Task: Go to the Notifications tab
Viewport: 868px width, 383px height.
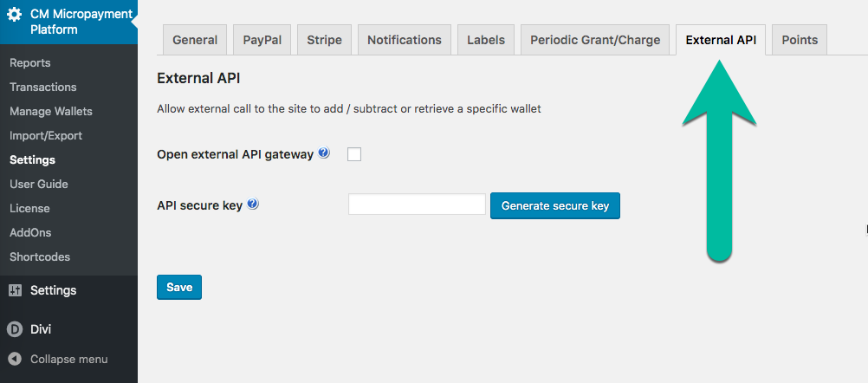Action: tap(404, 40)
